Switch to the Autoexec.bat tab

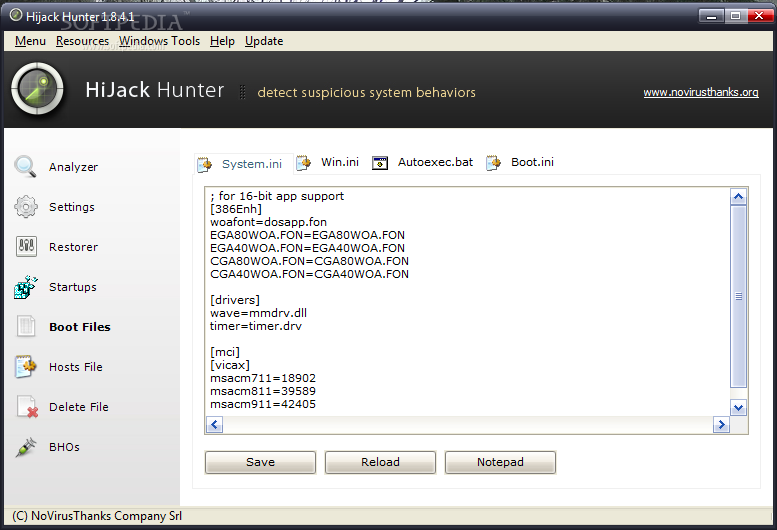[x=423, y=162]
